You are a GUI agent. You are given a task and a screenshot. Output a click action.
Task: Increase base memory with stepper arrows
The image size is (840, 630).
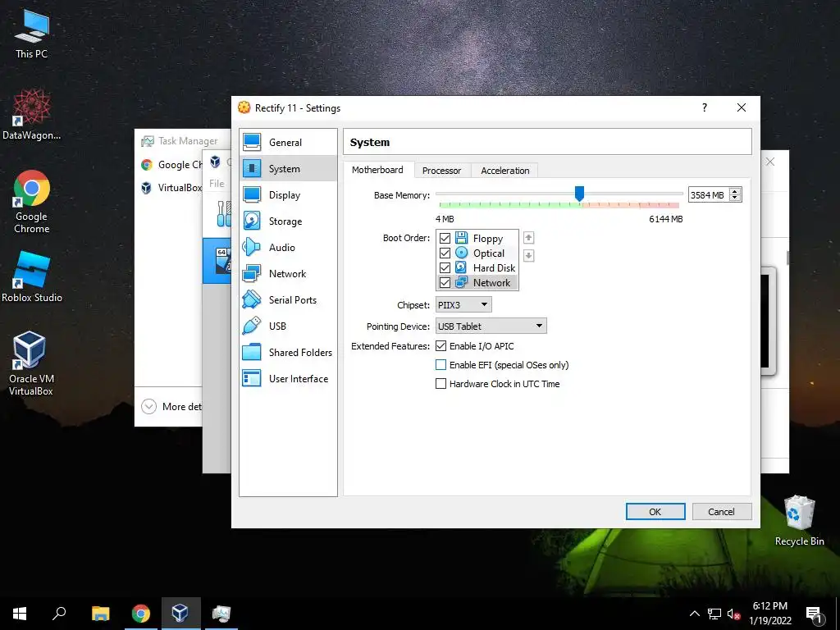[x=736, y=191]
